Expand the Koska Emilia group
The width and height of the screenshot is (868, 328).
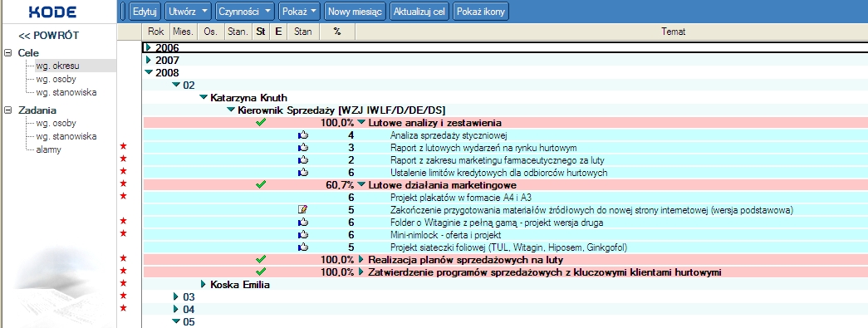coord(204,284)
